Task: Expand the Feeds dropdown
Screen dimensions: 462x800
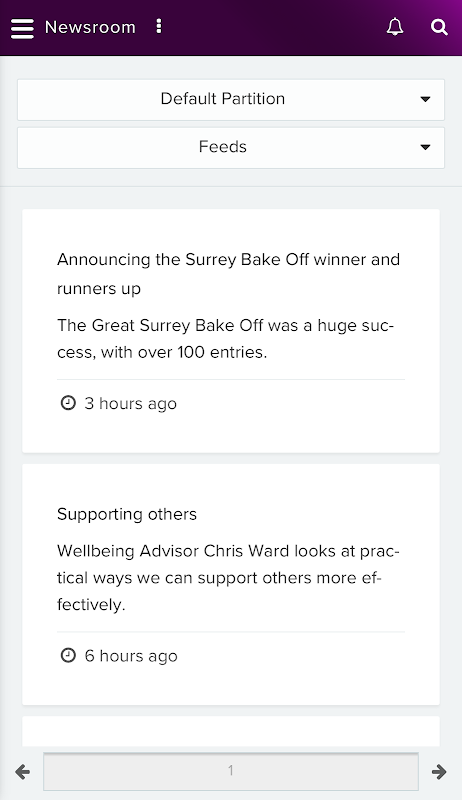Action: tap(231, 147)
